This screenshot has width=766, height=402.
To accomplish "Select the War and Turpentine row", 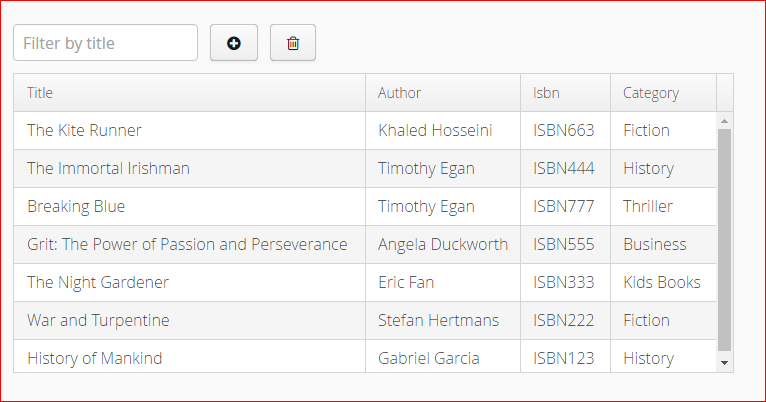I will (365, 320).
